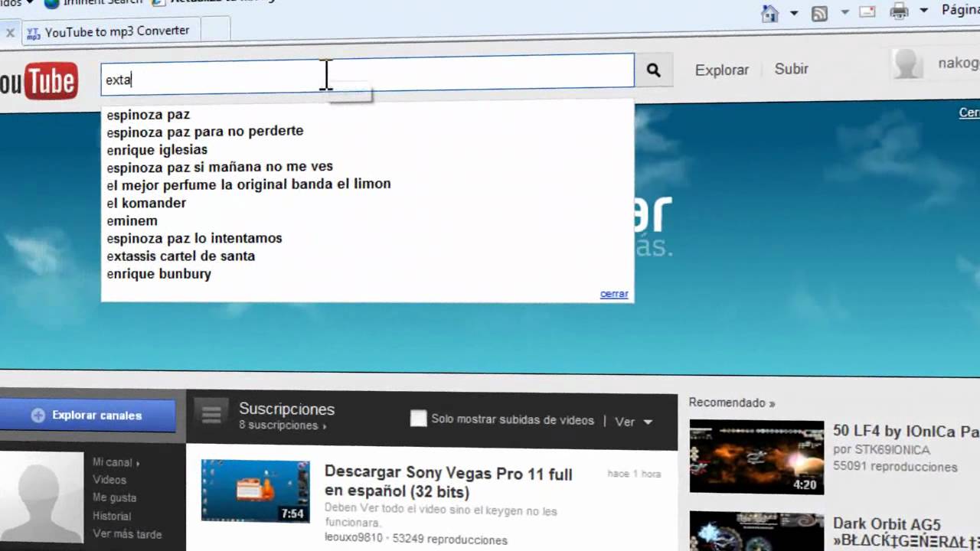Screen dimensions: 980x551
Task: Click the search magnifier button
Action: 653,70
